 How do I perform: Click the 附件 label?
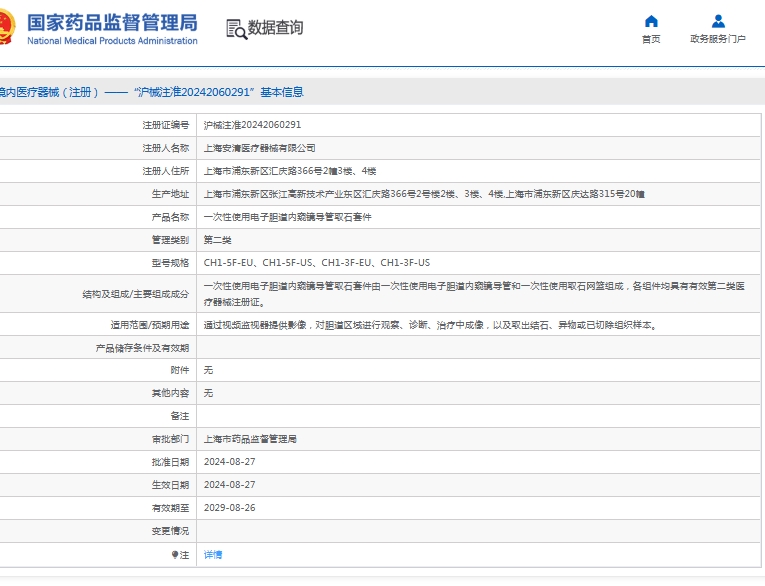point(180,370)
